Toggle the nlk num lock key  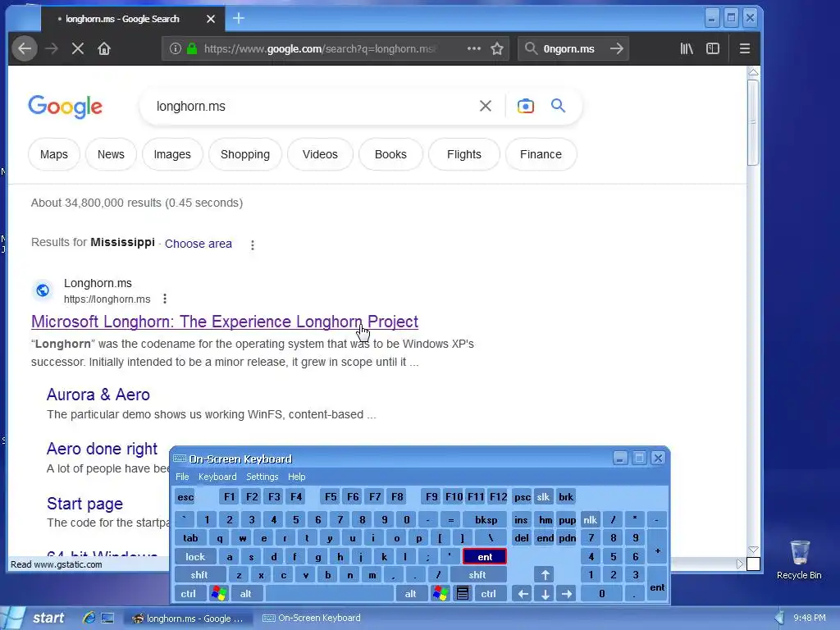[590, 519]
